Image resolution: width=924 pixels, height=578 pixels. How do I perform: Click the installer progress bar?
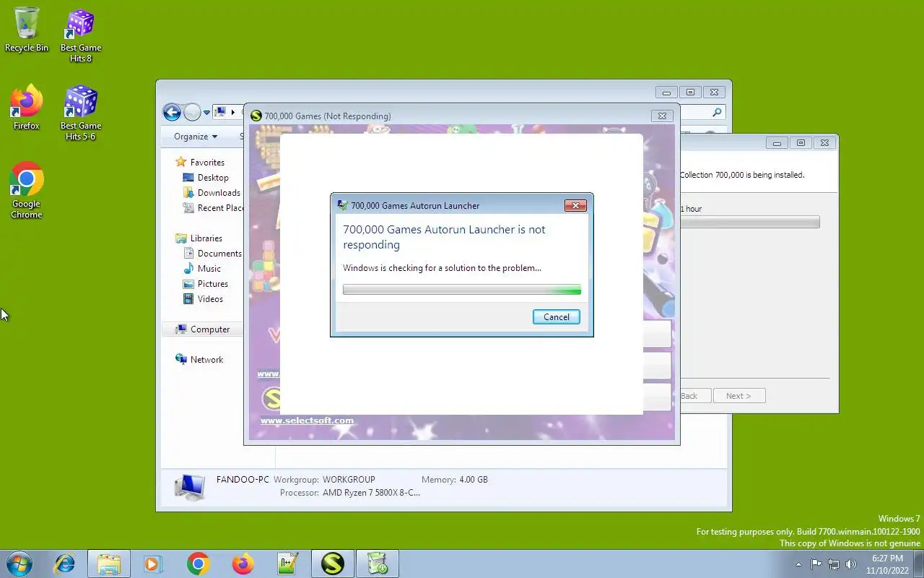750,222
